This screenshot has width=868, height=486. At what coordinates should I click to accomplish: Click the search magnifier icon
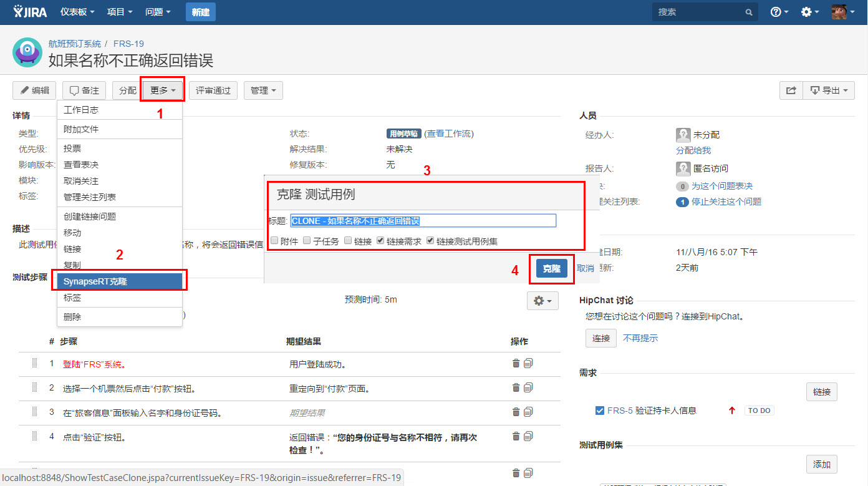[749, 12]
